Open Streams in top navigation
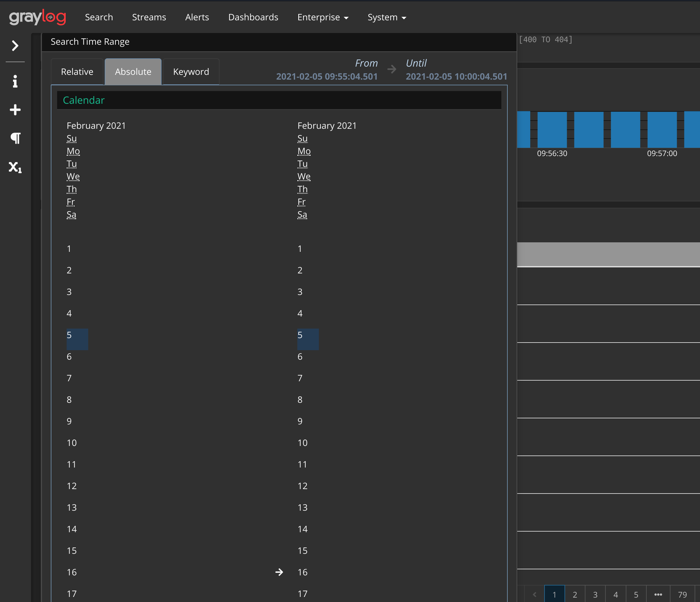The width and height of the screenshot is (700, 602). point(149,17)
